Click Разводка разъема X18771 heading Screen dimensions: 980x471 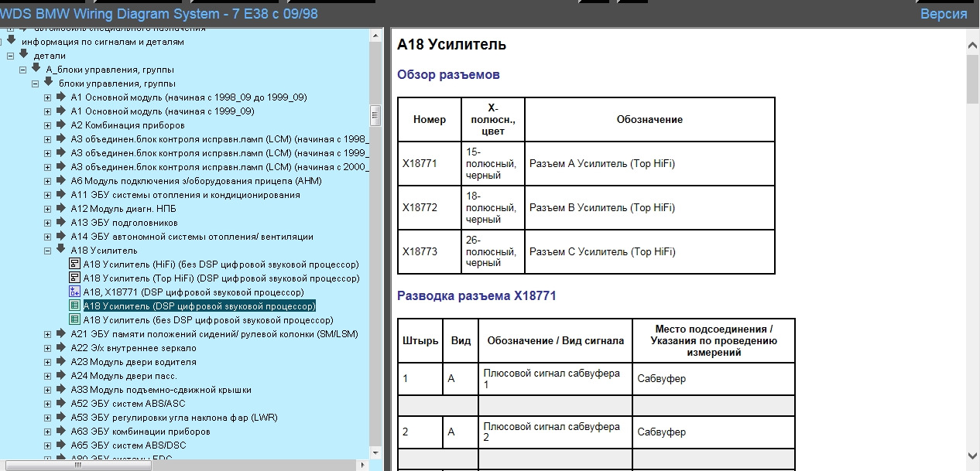(477, 295)
